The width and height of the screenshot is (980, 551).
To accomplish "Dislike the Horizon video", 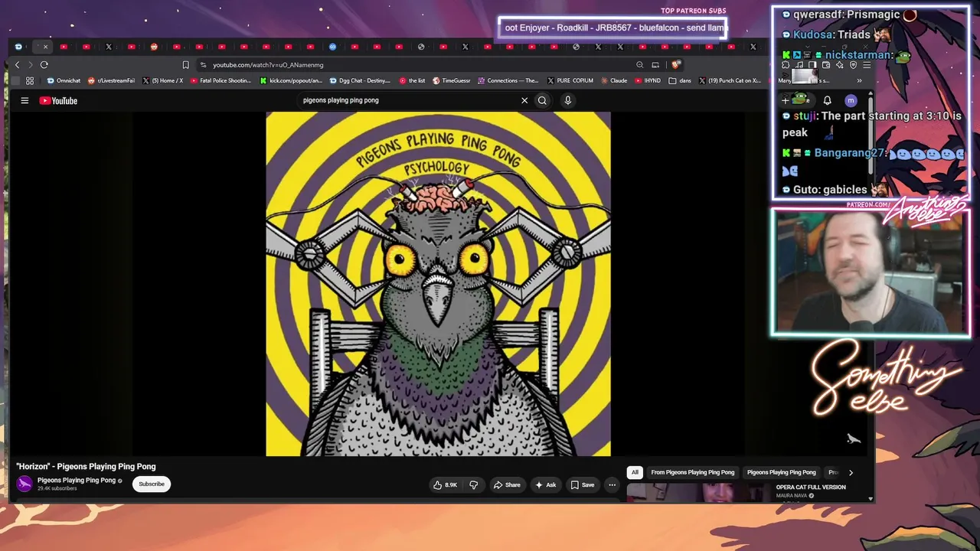I will point(473,484).
